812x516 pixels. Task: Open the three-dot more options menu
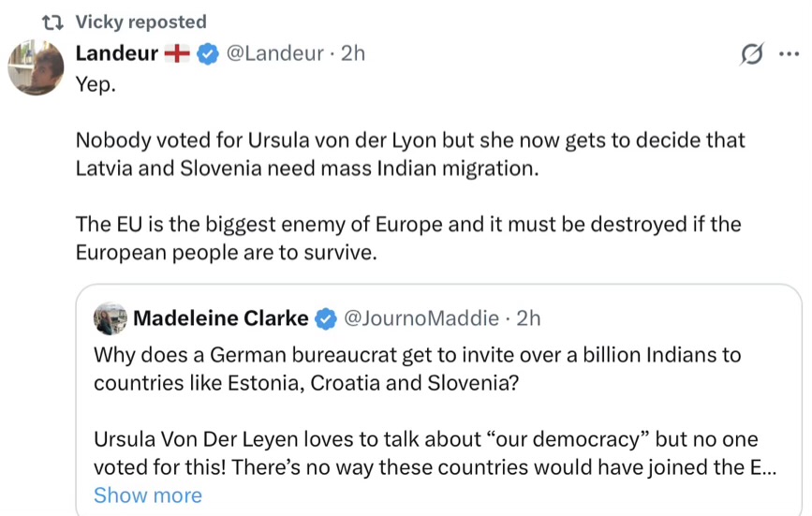click(790, 54)
